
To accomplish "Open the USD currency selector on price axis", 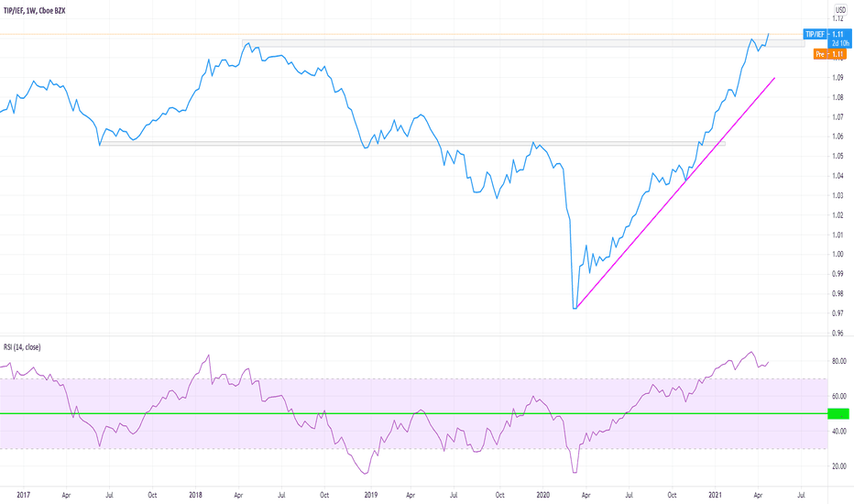I will (x=840, y=10).
